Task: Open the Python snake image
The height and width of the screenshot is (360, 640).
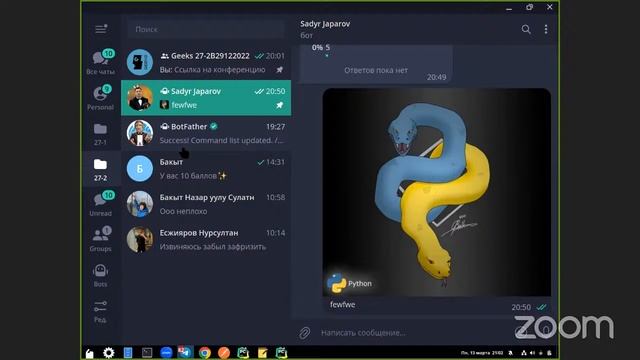Action: coord(436,192)
